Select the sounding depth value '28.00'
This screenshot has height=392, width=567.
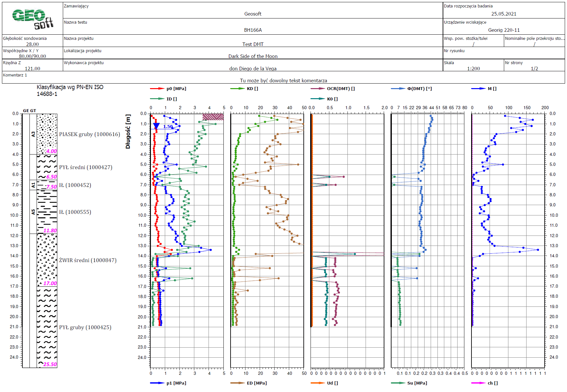click(32, 44)
